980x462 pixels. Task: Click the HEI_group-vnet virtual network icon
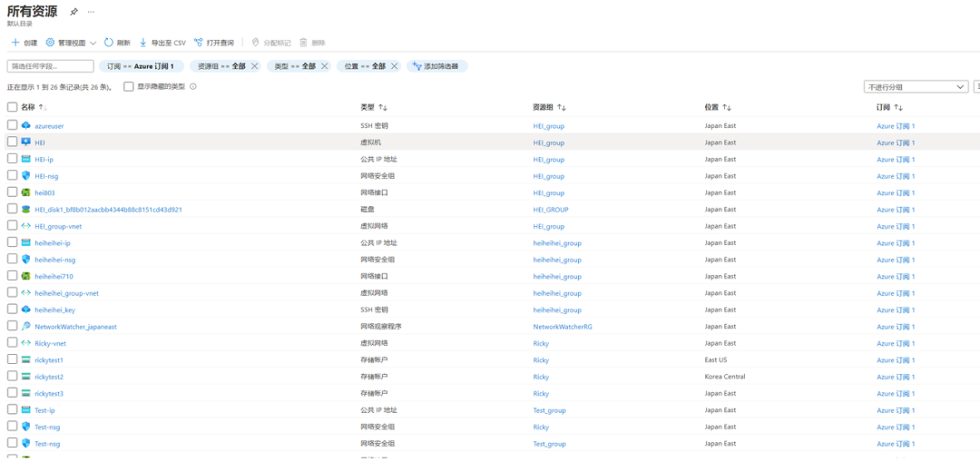point(25,226)
